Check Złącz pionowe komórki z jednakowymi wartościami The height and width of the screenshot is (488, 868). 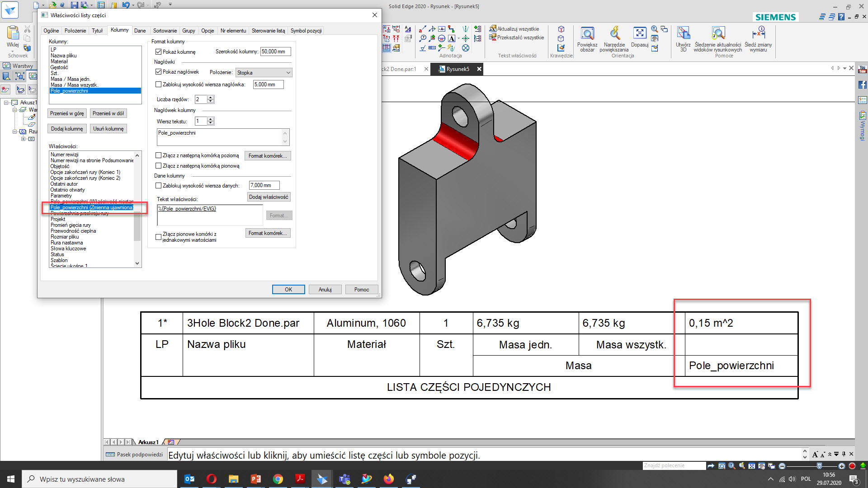[159, 237]
